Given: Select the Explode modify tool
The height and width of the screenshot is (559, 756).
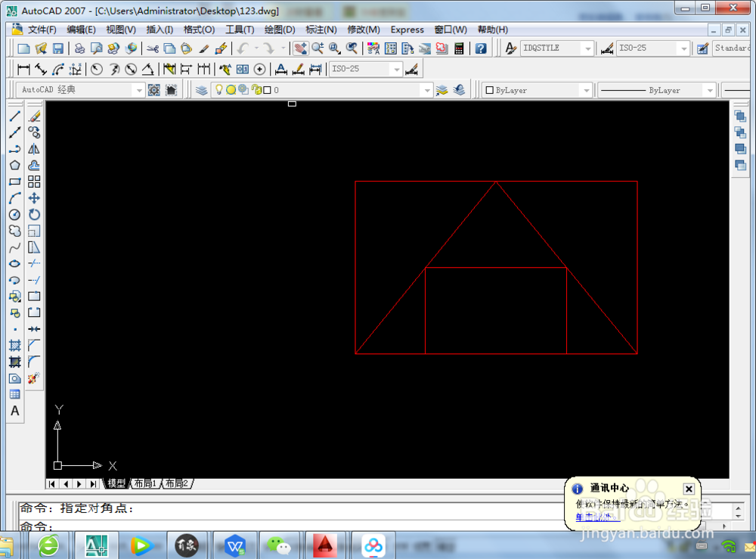Looking at the screenshot, I should (34, 378).
